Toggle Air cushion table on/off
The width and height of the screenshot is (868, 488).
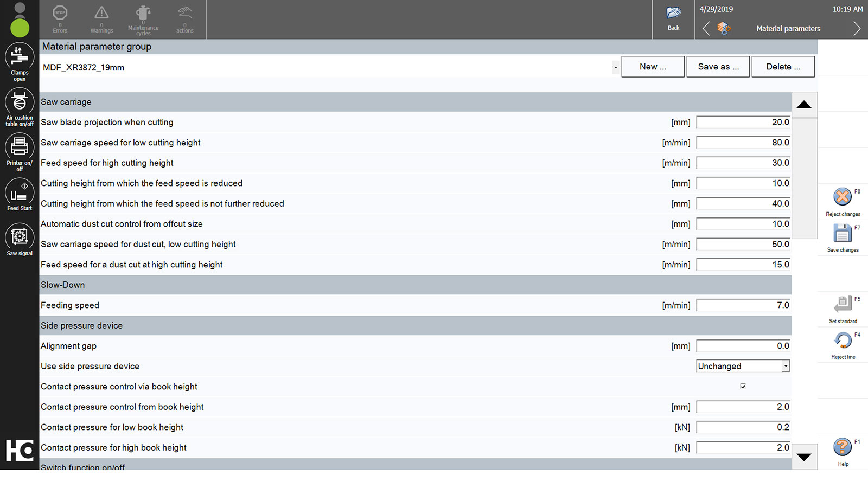pyautogui.click(x=20, y=102)
